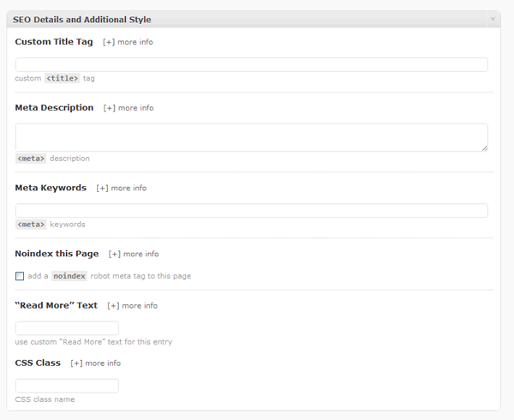The height and width of the screenshot is (420, 514).
Task: Click the CSS class name input field
Action: click(x=67, y=386)
